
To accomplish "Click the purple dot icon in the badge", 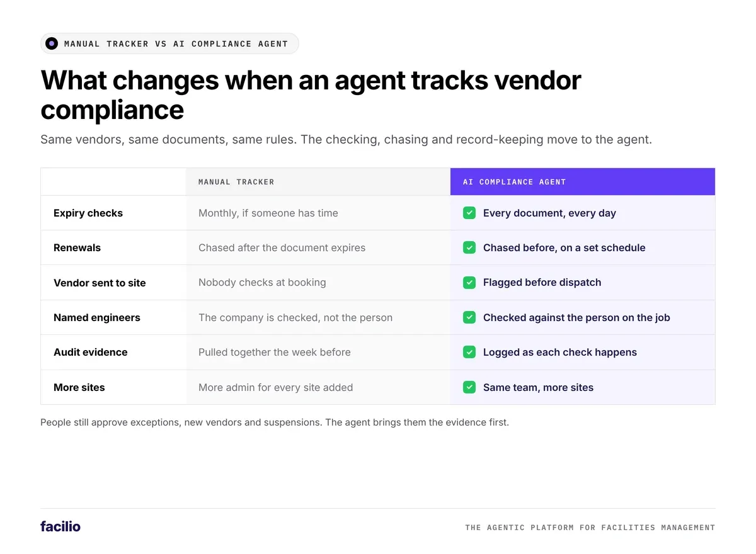I will pos(52,43).
